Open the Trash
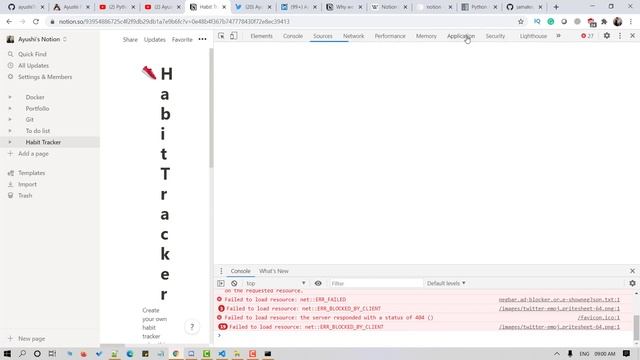The image size is (640, 360). [x=25, y=196]
